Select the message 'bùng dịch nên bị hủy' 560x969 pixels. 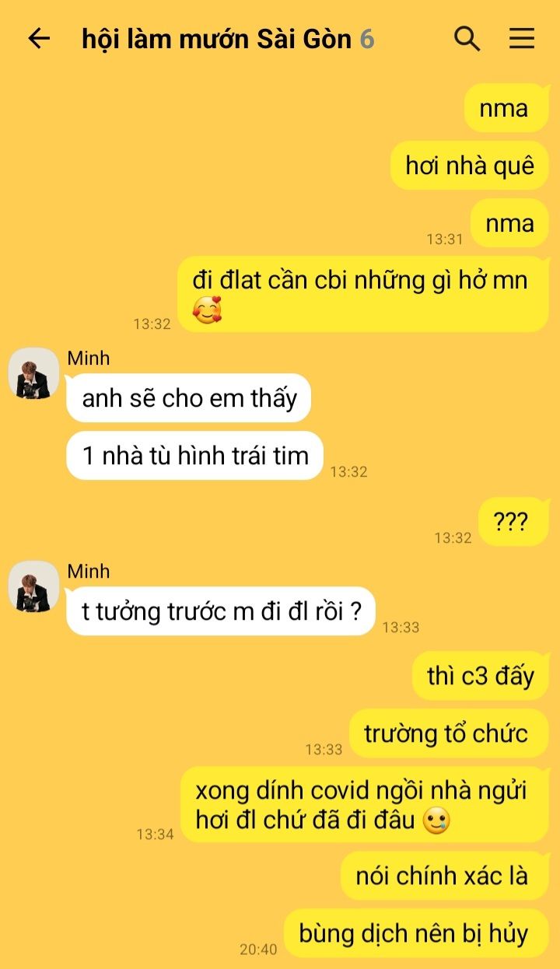(416, 933)
